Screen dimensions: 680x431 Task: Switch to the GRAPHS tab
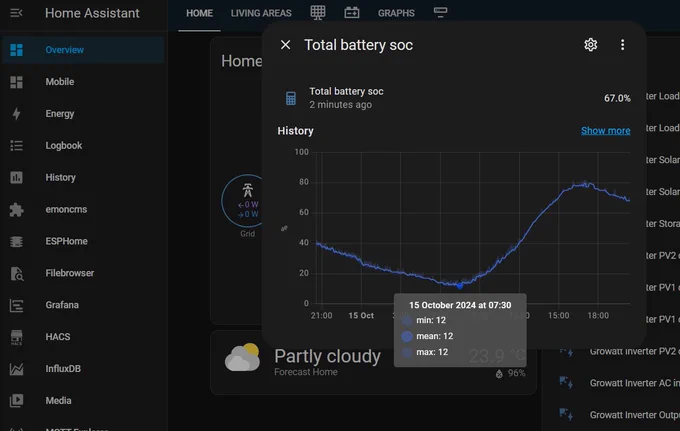click(396, 13)
